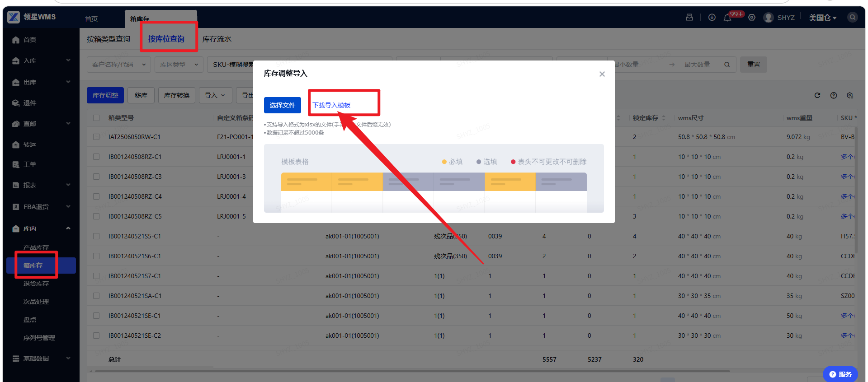868x382 pixels.
Task: Open the 美国仓 warehouse switcher
Action: [x=823, y=18]
